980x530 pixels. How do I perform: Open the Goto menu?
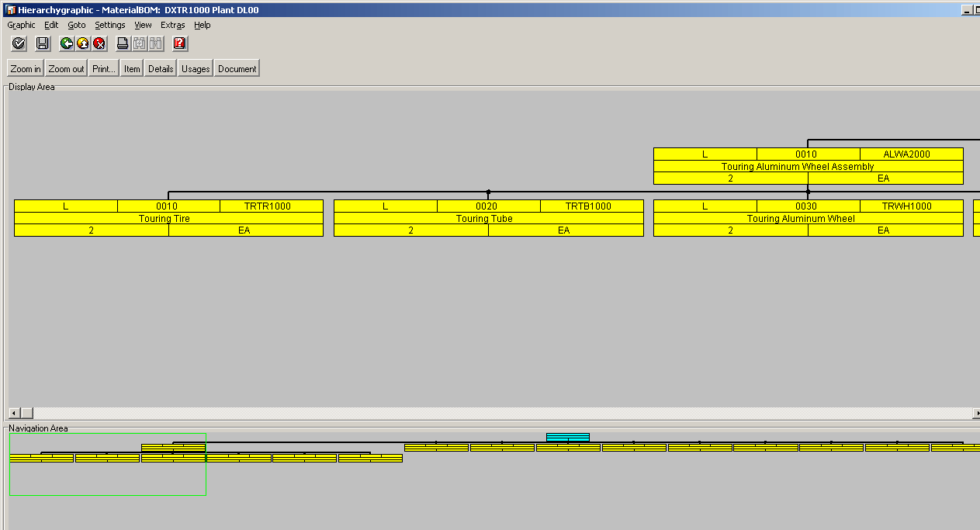[x=77, y=25]
